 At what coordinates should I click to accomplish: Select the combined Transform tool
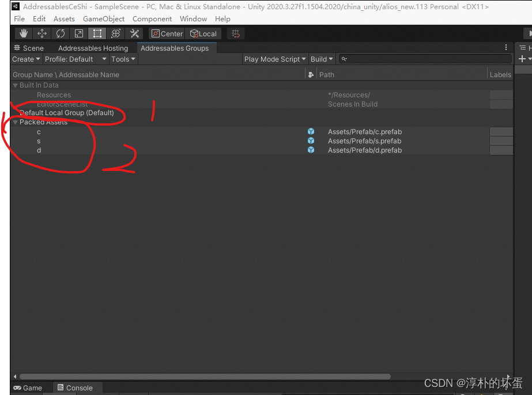(116, 33)
